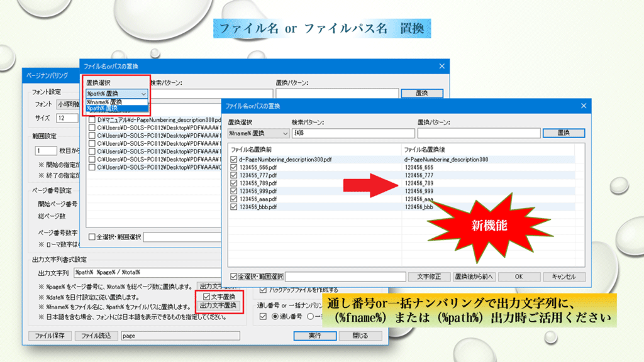The height and width of the screenshot is (362, 644).
Task: Click the 実行 button
Action: pyautogui.click(x=315, y=336)
